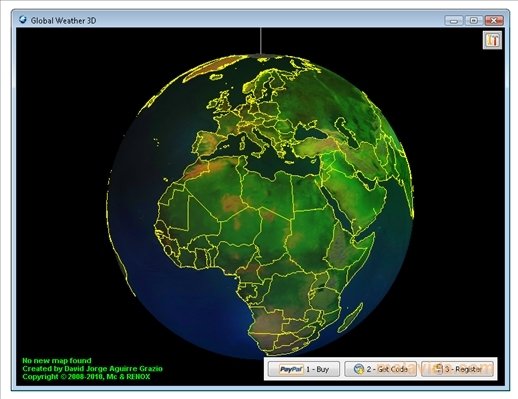
Task: Click the PayPal 1 - Buy button
Action: (x=304, y=369)
